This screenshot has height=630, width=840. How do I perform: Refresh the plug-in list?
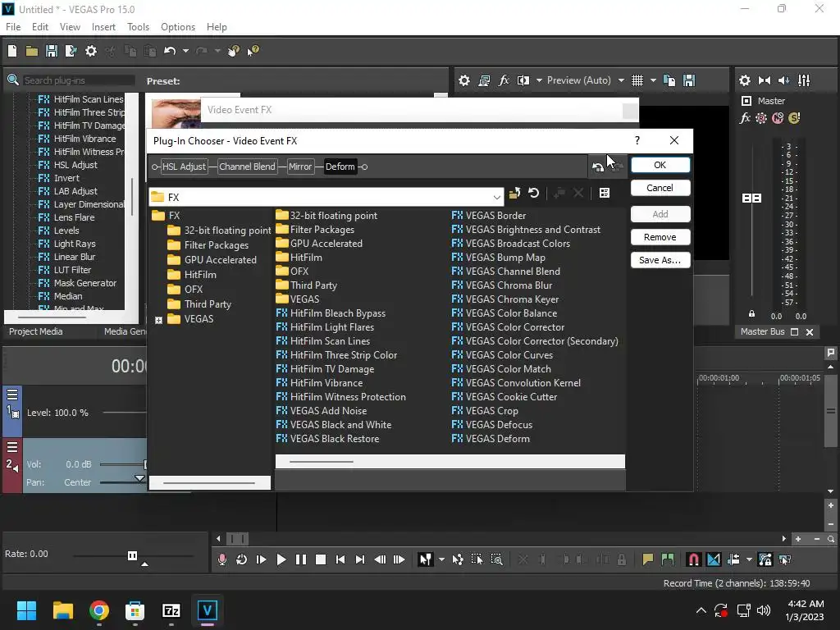(x=533, y=193)
